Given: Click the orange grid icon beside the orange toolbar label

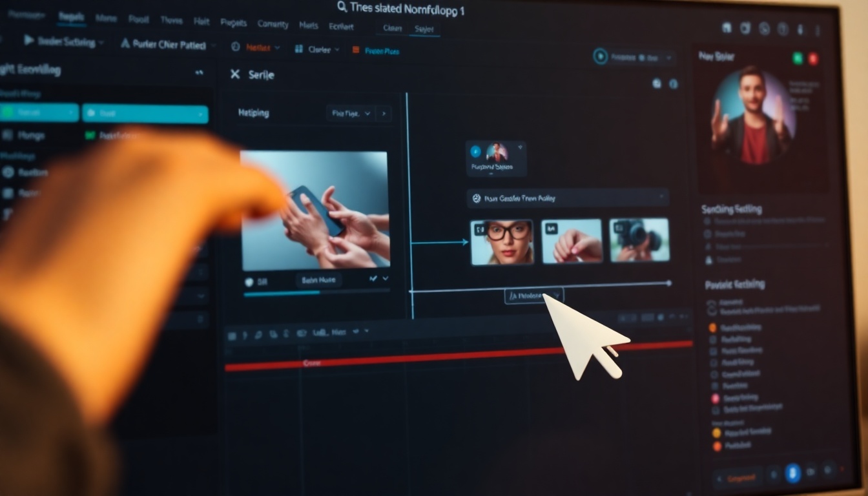Looking at the screenshot, I should click(x=355, y=50).
